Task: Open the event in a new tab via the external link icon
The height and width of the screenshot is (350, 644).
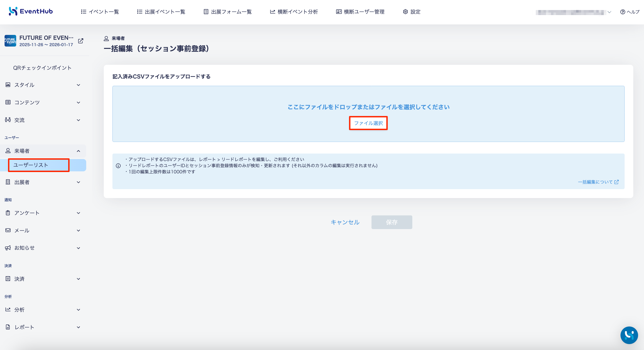Action: [x=80, y=41]
